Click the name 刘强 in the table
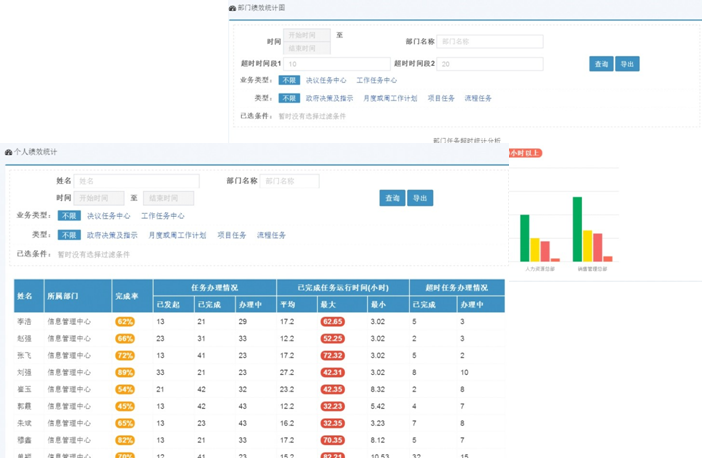Screen dimensions: 702x458 click(25, 372)
